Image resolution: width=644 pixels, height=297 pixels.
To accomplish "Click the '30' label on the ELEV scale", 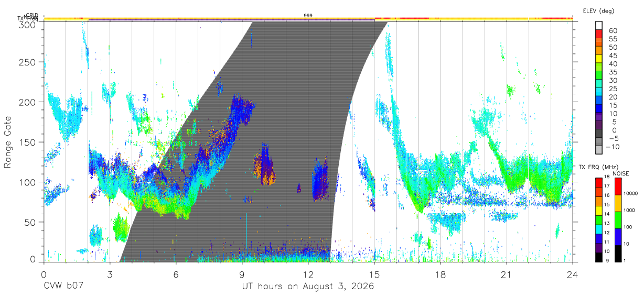I will pyautogui.click(x=612, y=80).
